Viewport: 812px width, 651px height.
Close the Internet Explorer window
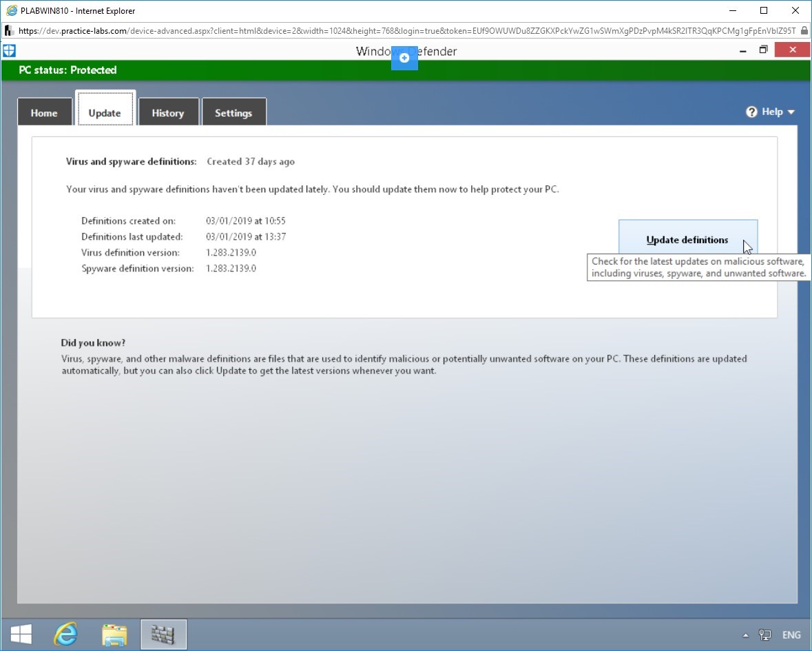[795, 10]
